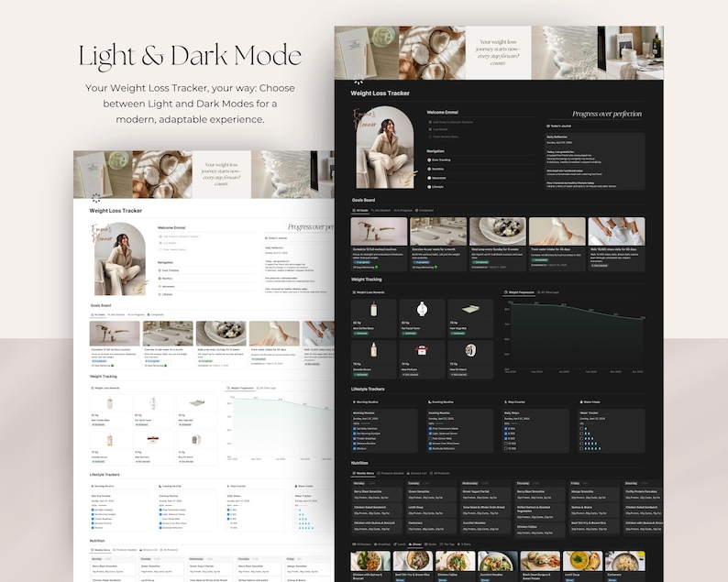Open the white sneakers goal thumbnail in dark mode
Viewport: 728px width, 582px height.
pyautogui.click(x=616, y=231)
